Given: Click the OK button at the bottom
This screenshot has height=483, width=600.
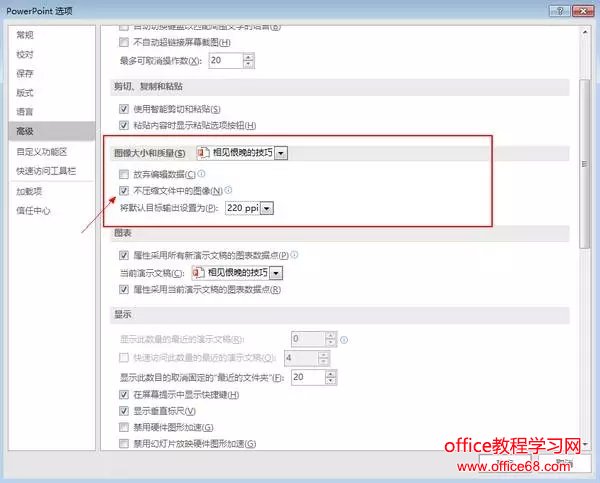Looking at the screenshot, I should click(x=505, y=463).
